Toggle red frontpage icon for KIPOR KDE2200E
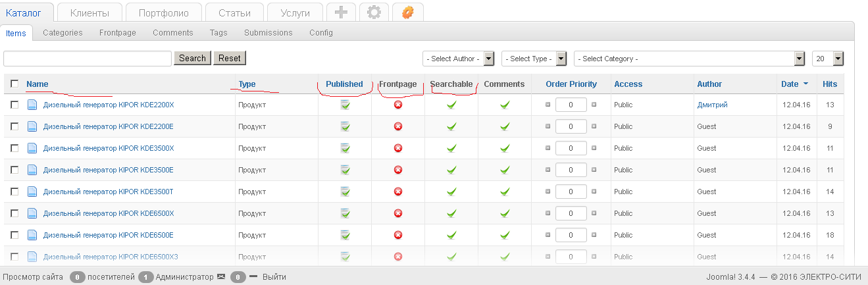 point(397,126)
